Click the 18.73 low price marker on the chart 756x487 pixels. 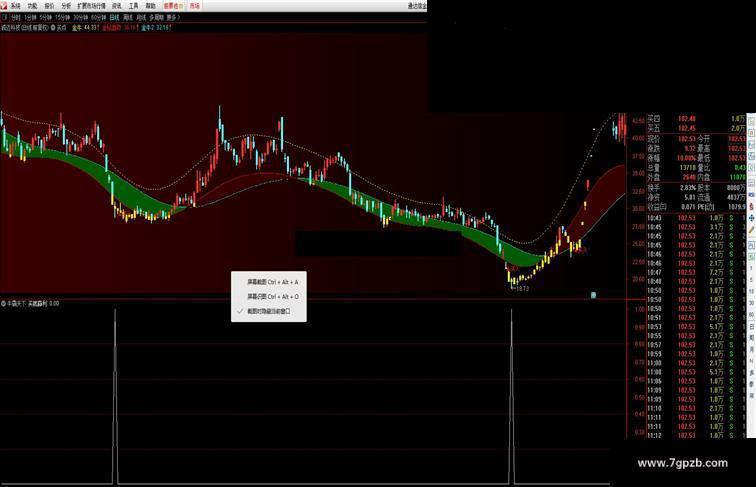coord(522,289)
